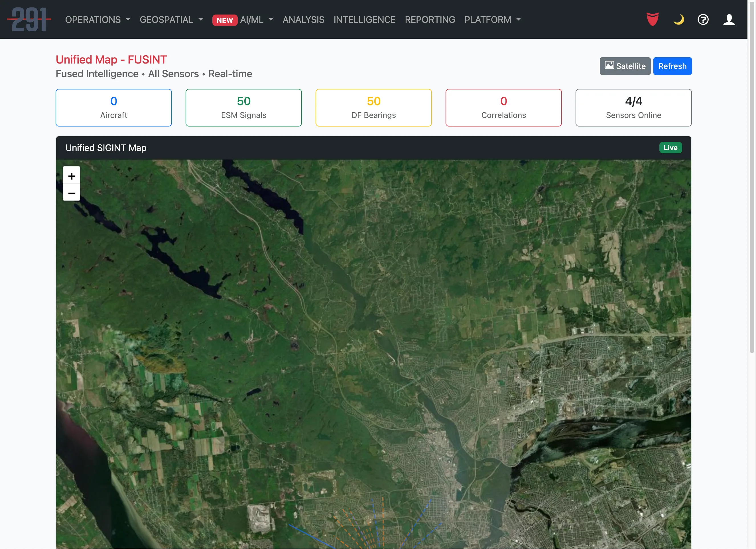This screenshot has width=756, height=549.
Task: Zoom in on the SIGINT map
Action: pos(71,175)
